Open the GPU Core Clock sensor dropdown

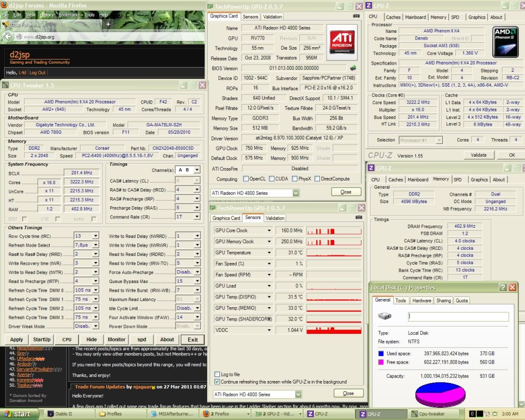[269, 230]
